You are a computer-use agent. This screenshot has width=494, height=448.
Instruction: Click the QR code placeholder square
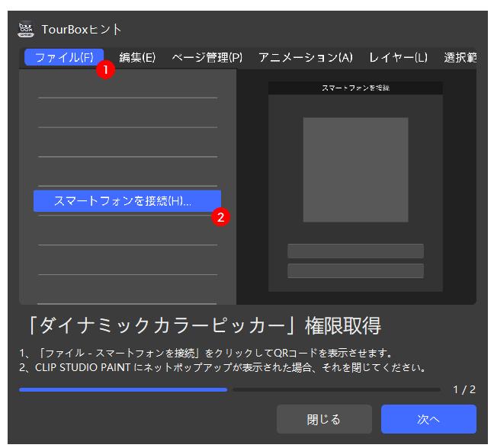355,169
